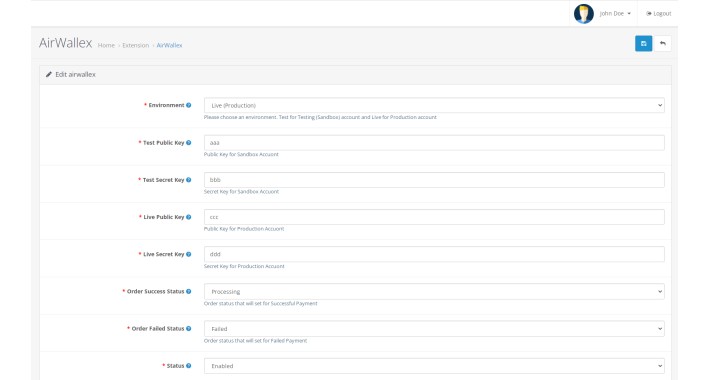This screenshot has width=710, height=380.
Task: Click the "Secret Key for Production Account" hint
Action: (x=244, y=266)
